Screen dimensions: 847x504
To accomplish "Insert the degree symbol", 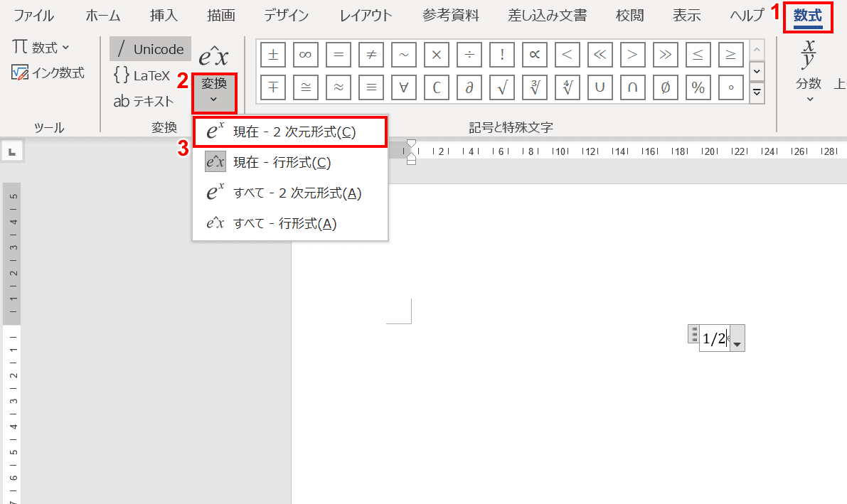I will (731, 87).
